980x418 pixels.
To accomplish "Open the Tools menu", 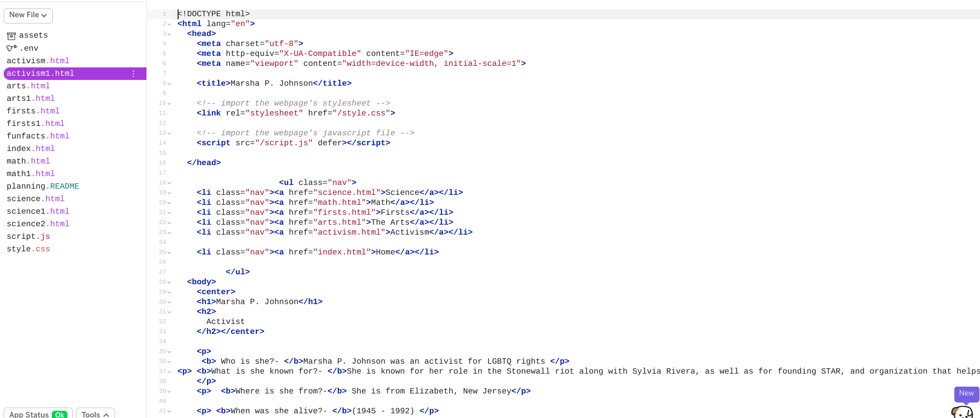I will pyautogui.click(x=95, y=414).
